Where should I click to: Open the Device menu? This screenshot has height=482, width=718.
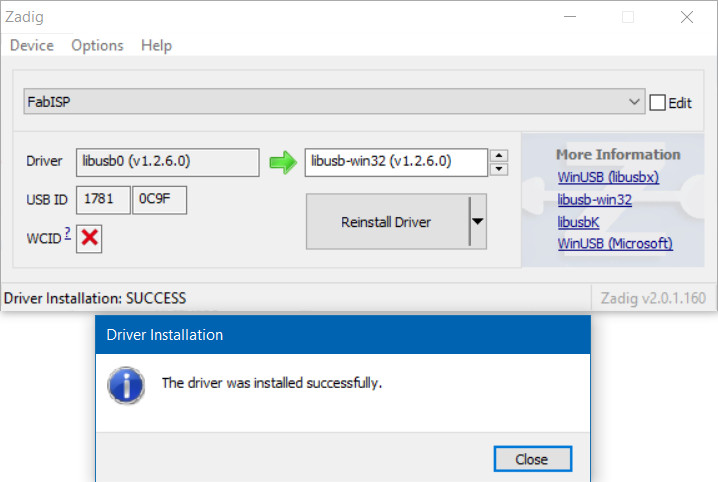click(32, 45)
